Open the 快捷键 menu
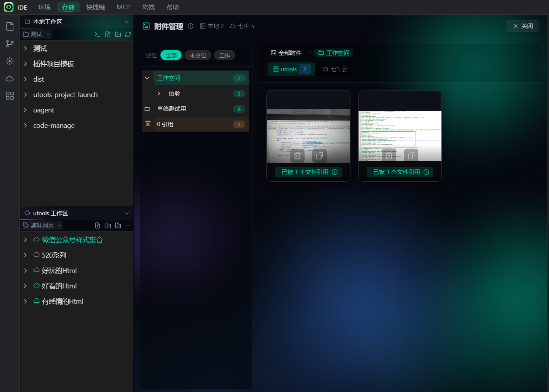This screenshot has height=392, width=549. 96,7
